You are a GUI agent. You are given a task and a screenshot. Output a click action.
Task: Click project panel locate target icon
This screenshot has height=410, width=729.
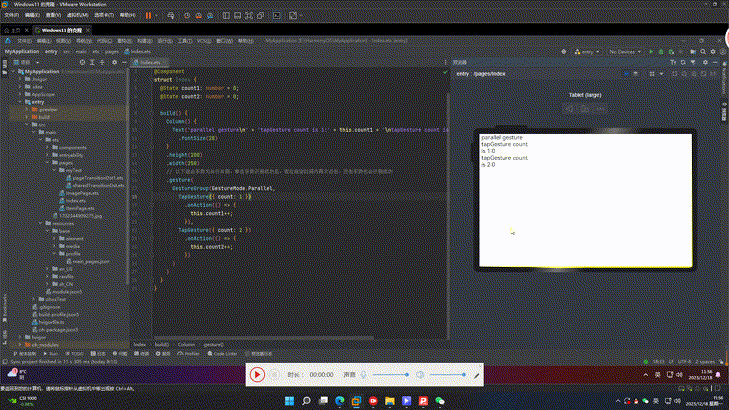coord(82,62)
